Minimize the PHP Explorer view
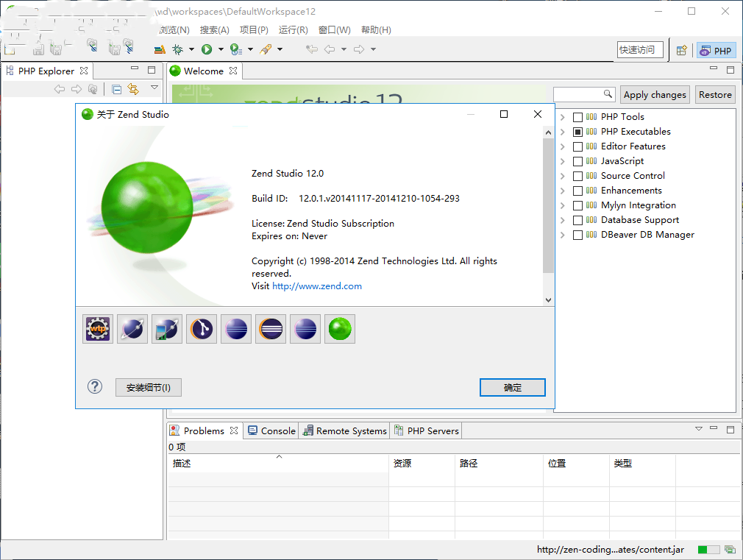 135,68
